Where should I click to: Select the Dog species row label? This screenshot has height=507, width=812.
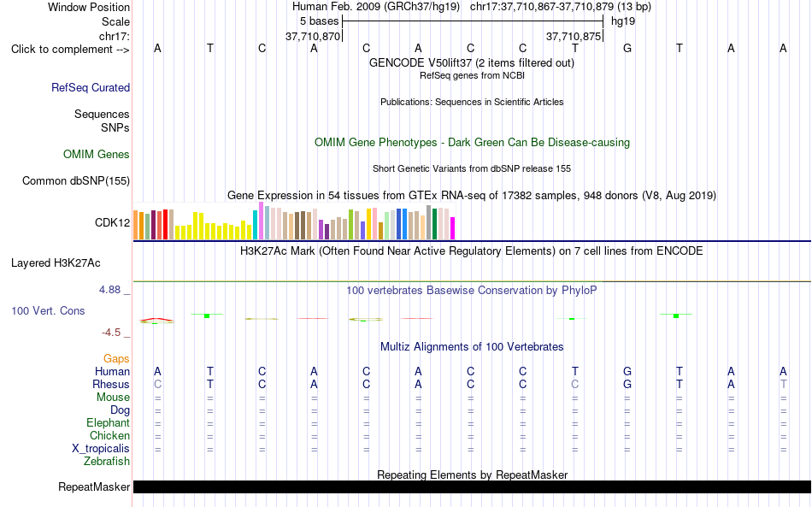[x=120, y=410]
